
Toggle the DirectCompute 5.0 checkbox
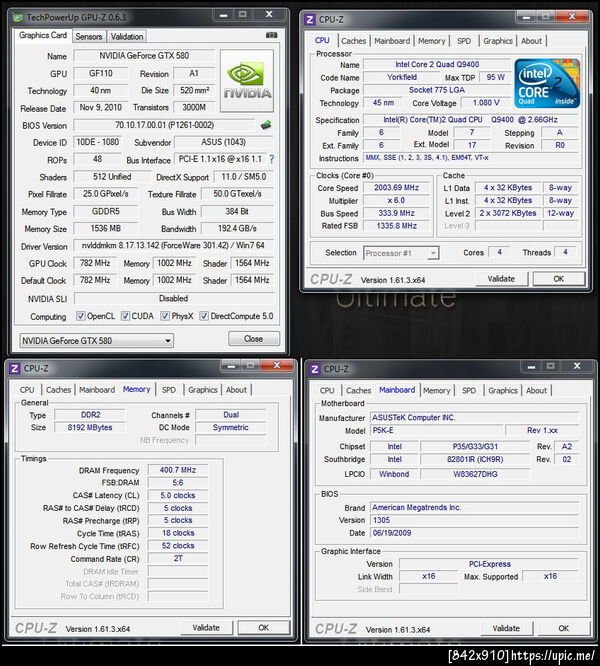click(204, 316)
